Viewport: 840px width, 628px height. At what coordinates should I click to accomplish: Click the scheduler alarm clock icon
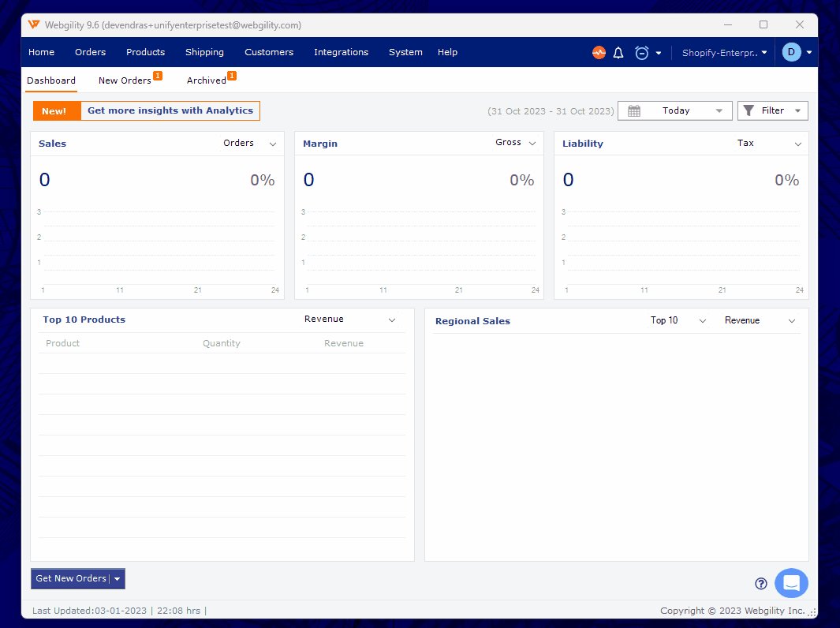(x=642, y=53)
